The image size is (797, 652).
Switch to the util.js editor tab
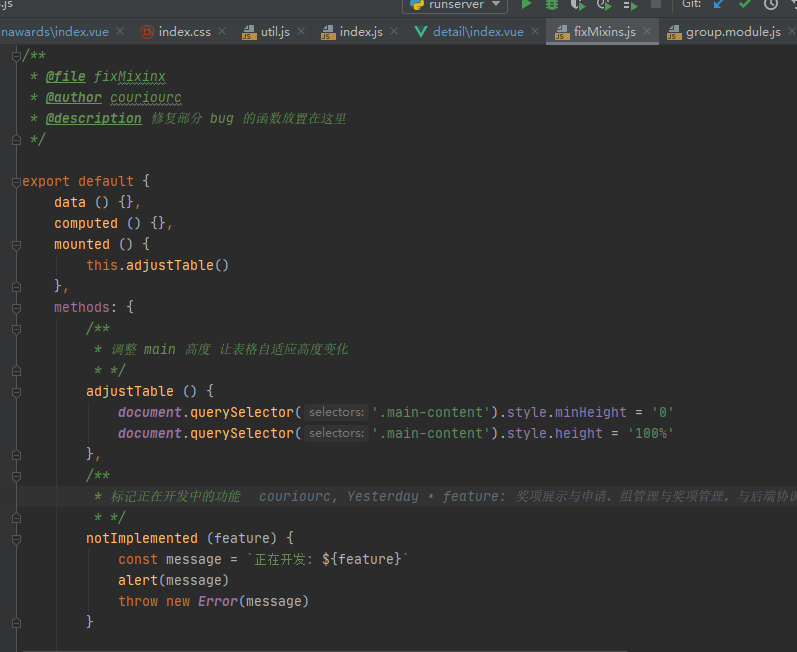275,32
